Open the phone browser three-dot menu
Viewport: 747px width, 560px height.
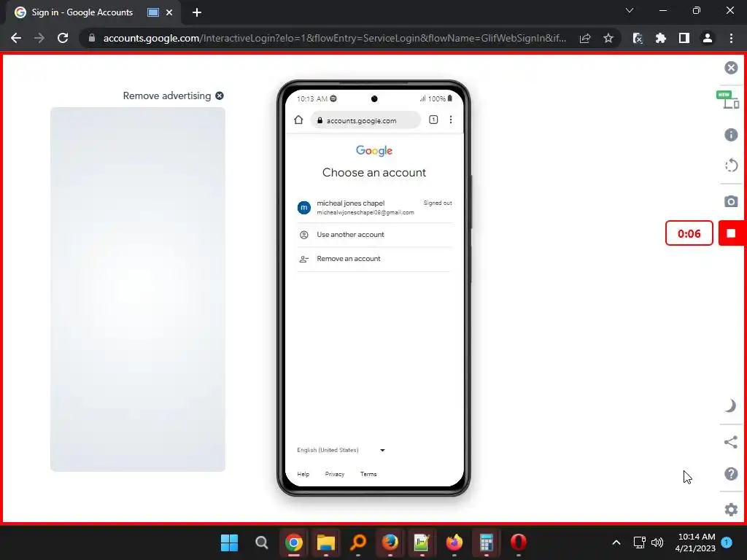coord(451,120)
